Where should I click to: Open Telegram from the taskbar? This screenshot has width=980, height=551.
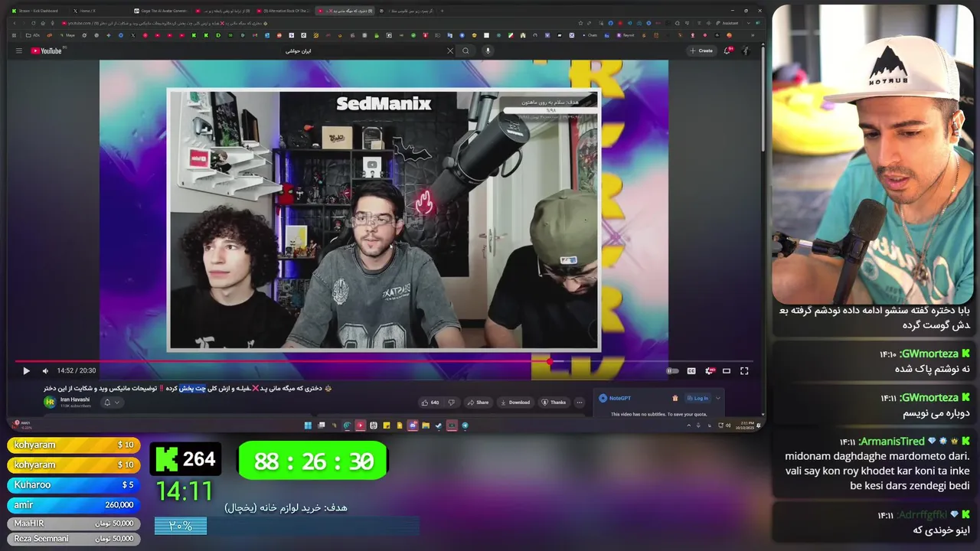pos(465,425)
